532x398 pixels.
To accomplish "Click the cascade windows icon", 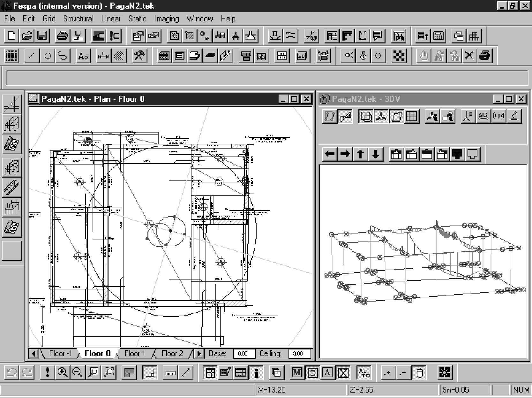I will click(459, 36).
